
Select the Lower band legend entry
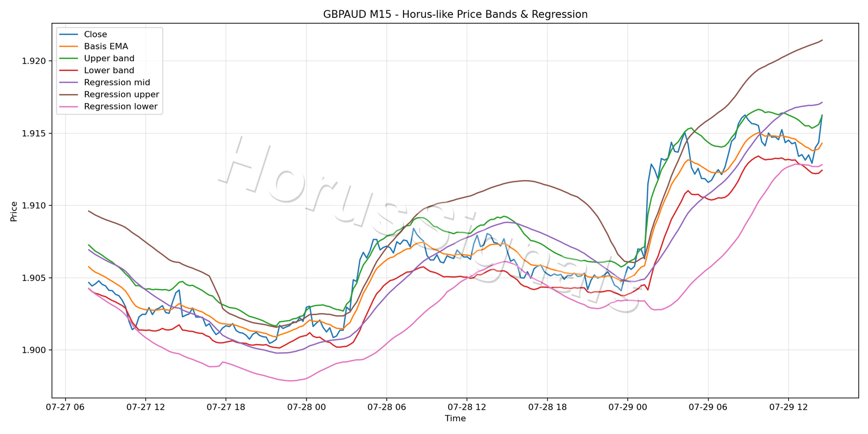[97, 71]
